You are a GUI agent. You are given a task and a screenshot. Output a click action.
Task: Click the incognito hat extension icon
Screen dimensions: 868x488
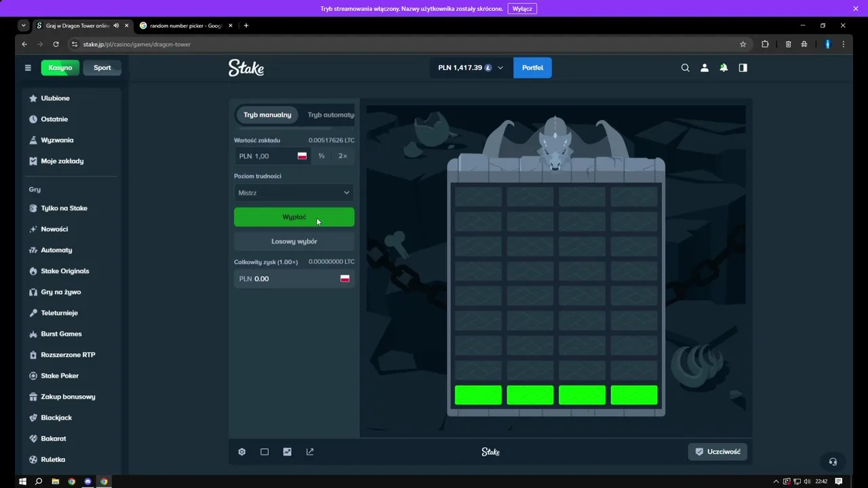tap(804, 44)
